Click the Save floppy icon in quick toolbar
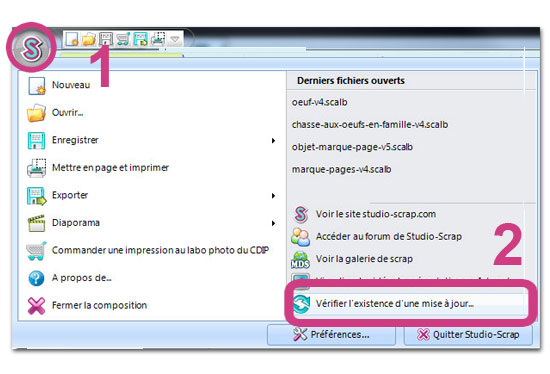550x374 pixels. point(106,39)
